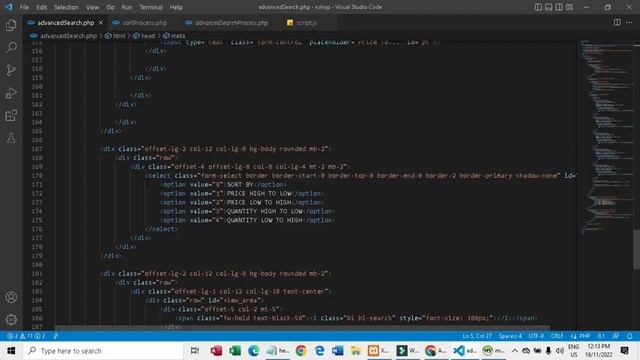Toggle Panel layout icon in title bar
Screen dimensions: 640x360
pos(549,7)
